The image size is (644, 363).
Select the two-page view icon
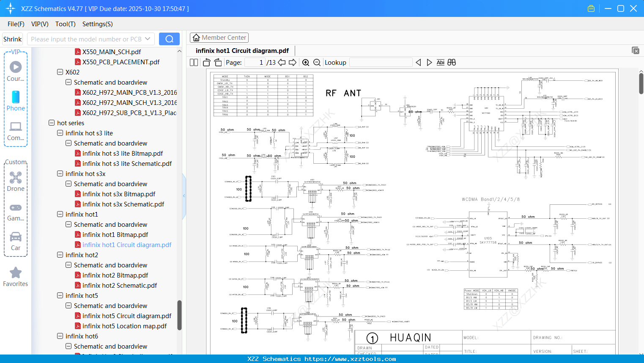[x=193, y=62]
